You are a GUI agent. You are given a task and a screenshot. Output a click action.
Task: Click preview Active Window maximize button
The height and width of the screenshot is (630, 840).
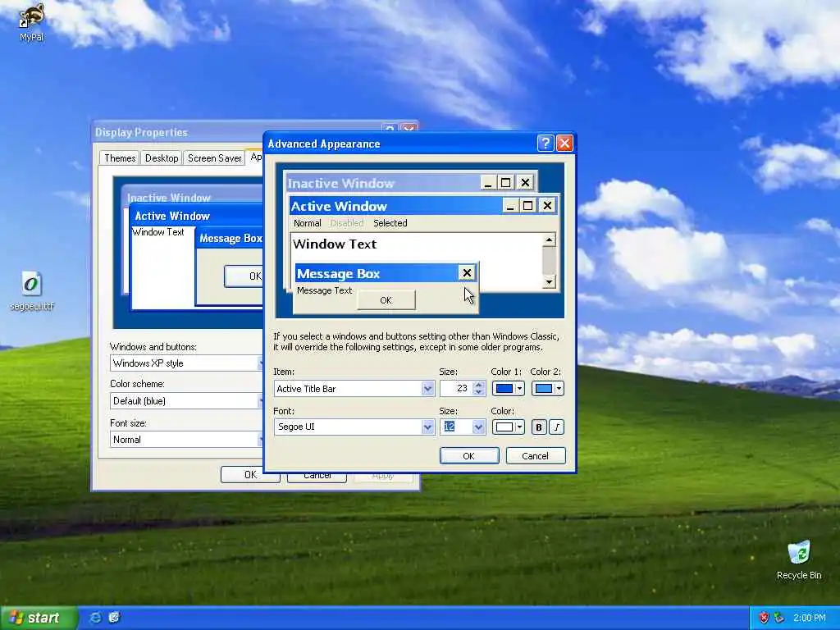[528, 206]
